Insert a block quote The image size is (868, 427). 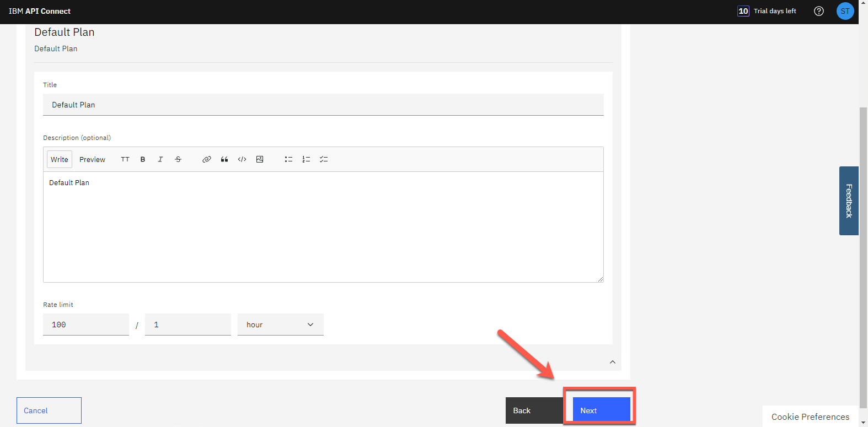(224, 159)
